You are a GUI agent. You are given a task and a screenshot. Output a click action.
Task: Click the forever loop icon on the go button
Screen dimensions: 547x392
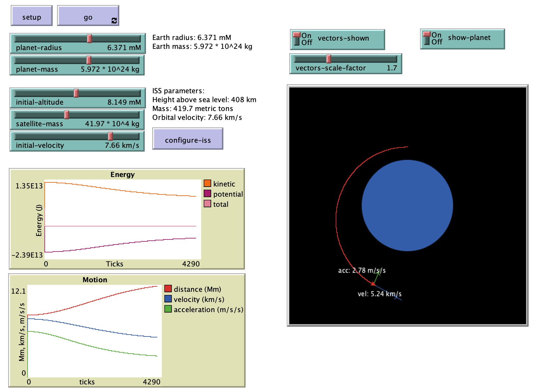[x=113, y=21]
